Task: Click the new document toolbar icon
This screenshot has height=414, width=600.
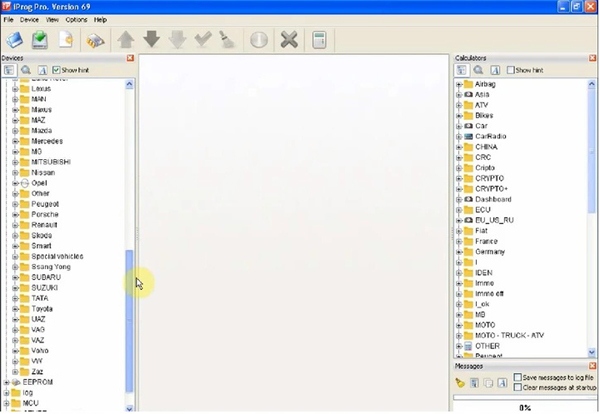Action: tap(66, 40)
